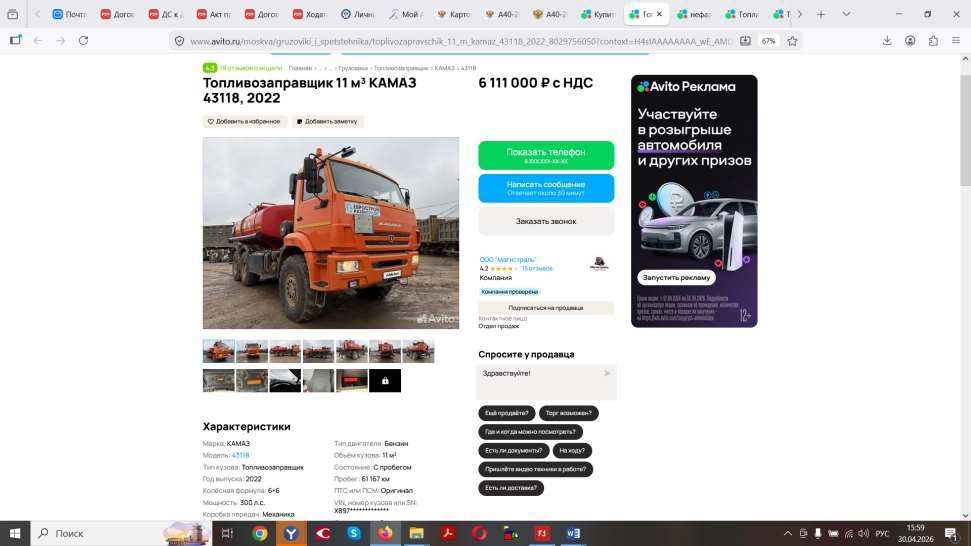Open Task View on the taskbar
This screenshot has height=546, width=971.
(x=227, y=533)
